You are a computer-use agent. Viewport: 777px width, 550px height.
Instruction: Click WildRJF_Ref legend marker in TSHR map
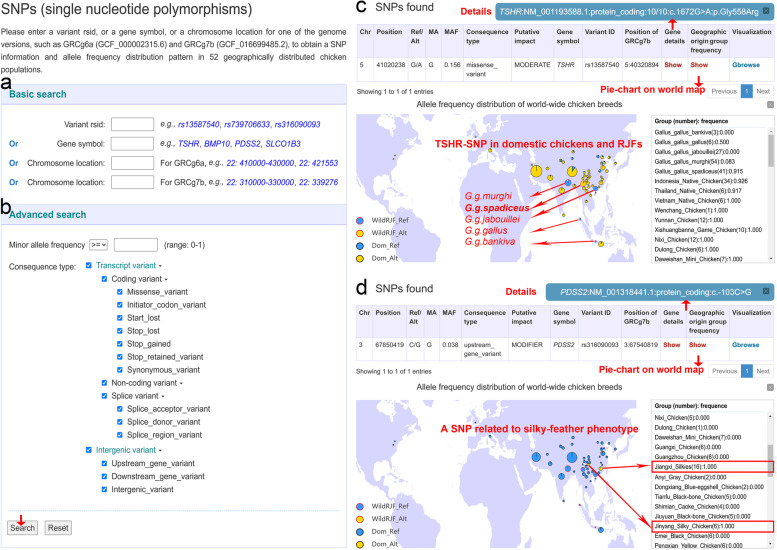pos(360,220)
